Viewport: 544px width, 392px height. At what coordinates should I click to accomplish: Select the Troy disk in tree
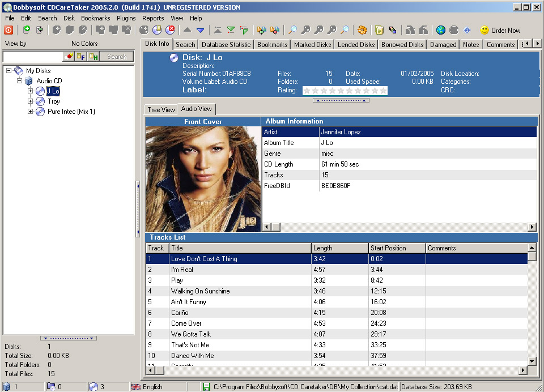54,101
